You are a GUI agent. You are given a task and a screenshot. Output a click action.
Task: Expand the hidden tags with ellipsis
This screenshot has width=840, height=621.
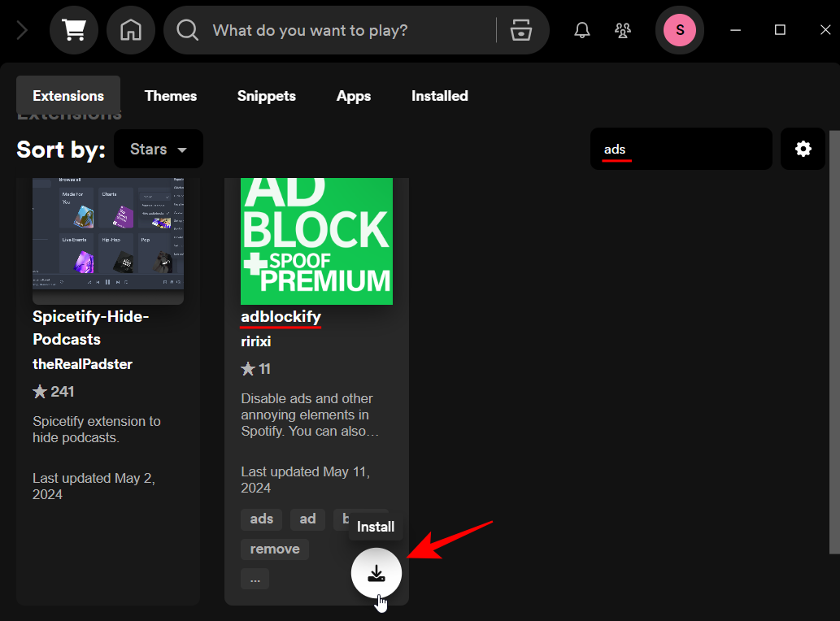pyautogui.click(x=255, y=579)
